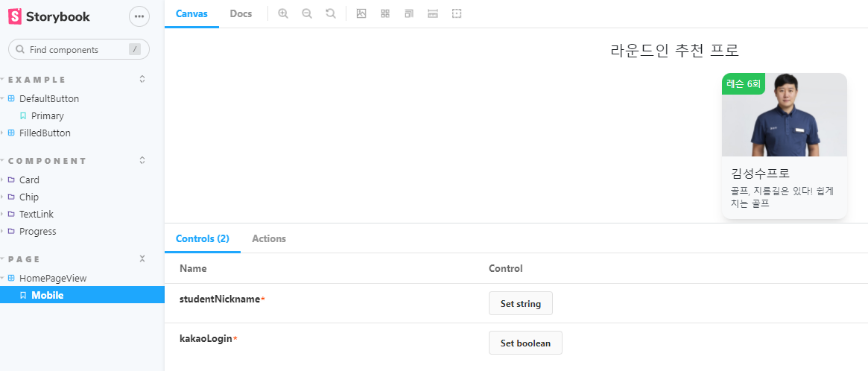Click the Progress folder icon
This screenshot has width=868, height=371.
click(11, 232)
